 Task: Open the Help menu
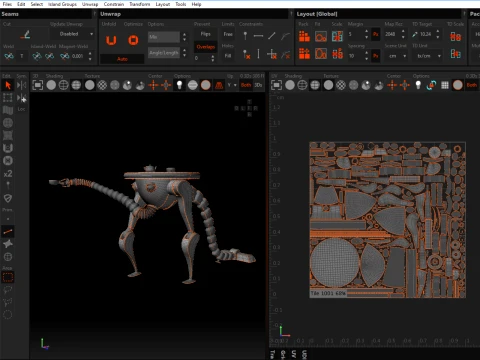pos(196,4)
